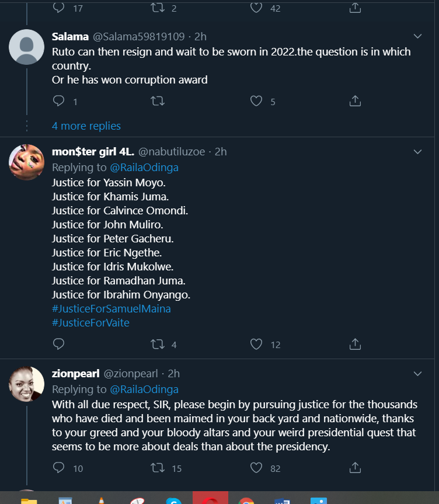Expand options chevron on mon$ter girl's tweet
The image size is (439, 504).
point(417,152)
